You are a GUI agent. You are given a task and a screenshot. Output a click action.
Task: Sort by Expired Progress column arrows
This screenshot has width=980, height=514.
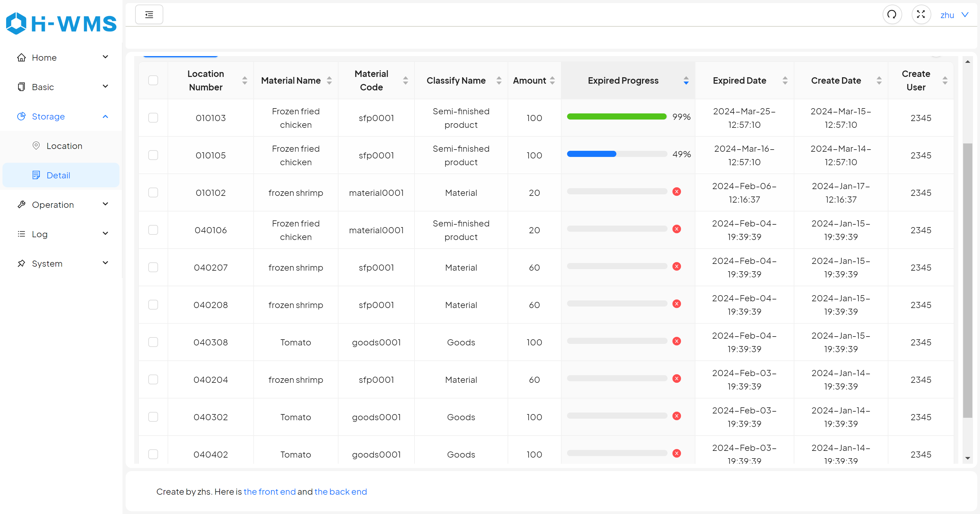(x=686, y=80)
